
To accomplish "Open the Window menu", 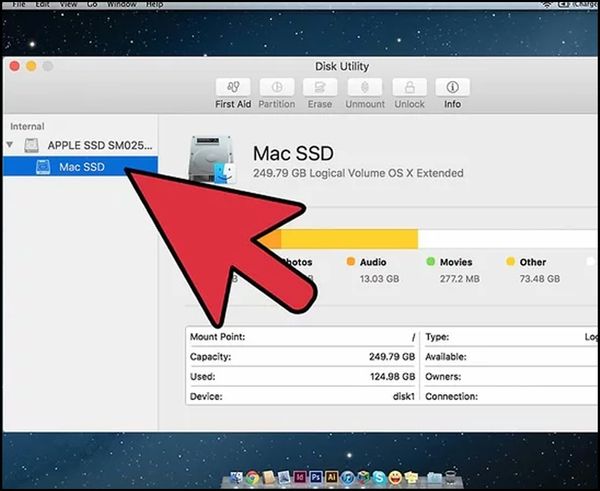I will tap(122, 4).
